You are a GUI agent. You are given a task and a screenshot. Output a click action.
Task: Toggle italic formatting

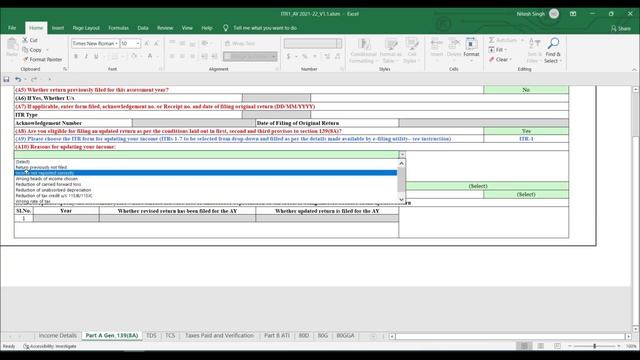pyautogui.click(x=86, y=56)
